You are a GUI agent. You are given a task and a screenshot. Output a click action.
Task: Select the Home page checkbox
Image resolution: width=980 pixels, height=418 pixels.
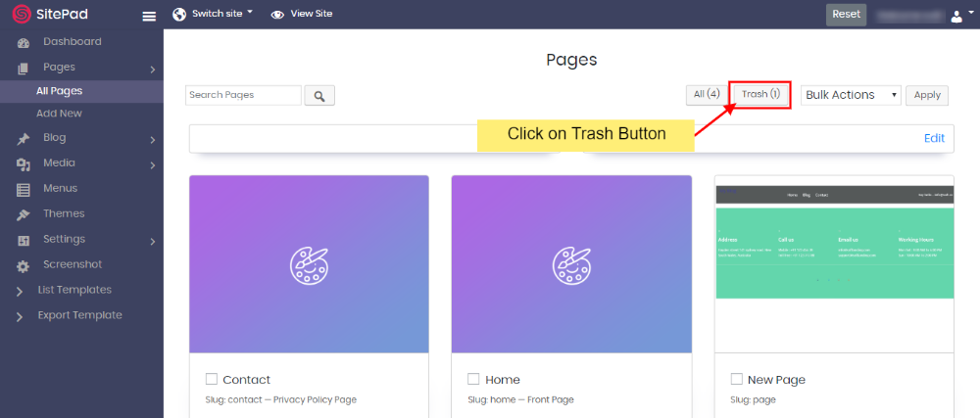coord(473,379)
